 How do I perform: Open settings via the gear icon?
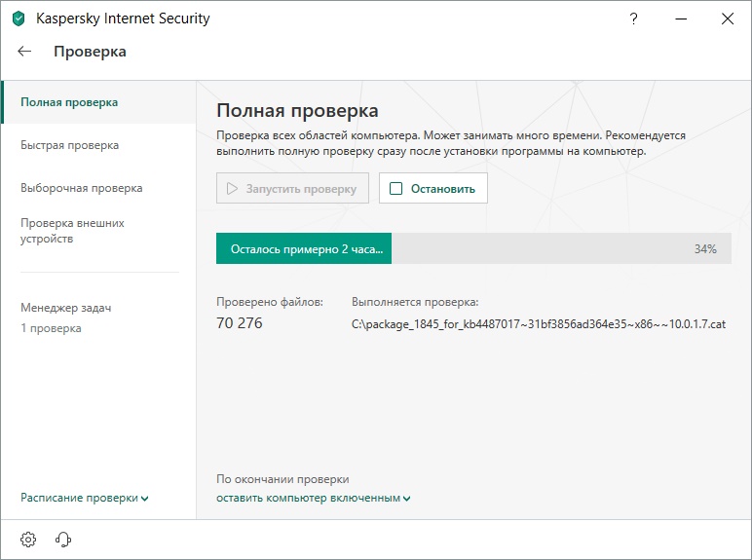pos(28,540)
